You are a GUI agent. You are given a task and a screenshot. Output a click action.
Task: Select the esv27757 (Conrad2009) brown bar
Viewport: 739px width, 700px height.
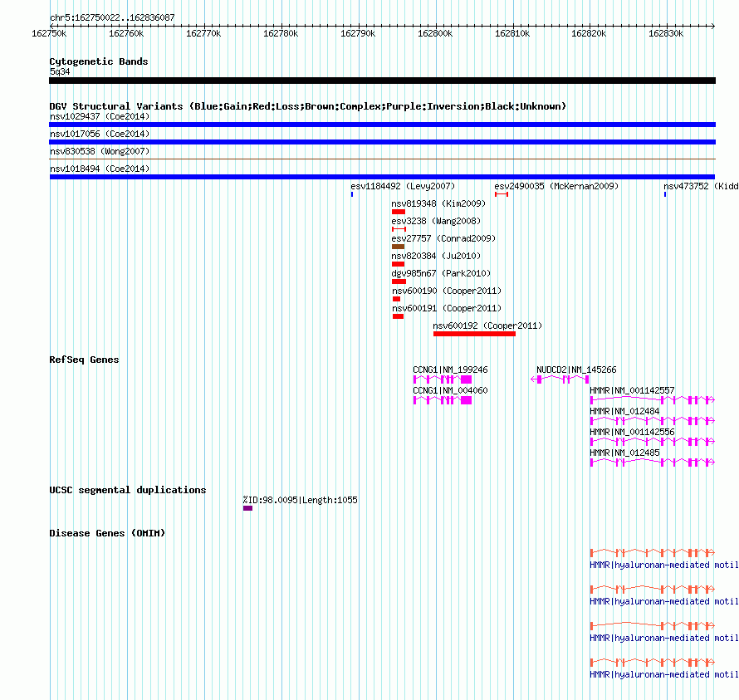point(399,247)
